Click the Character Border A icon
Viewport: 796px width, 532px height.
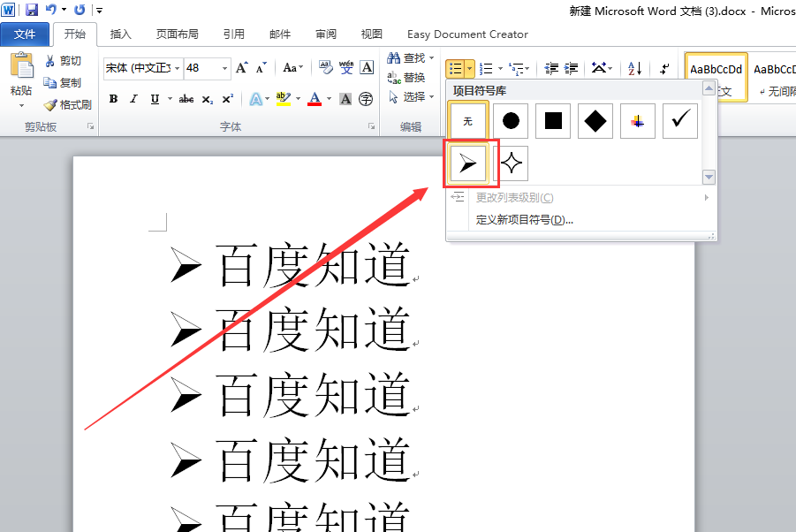tap(367, 67)
